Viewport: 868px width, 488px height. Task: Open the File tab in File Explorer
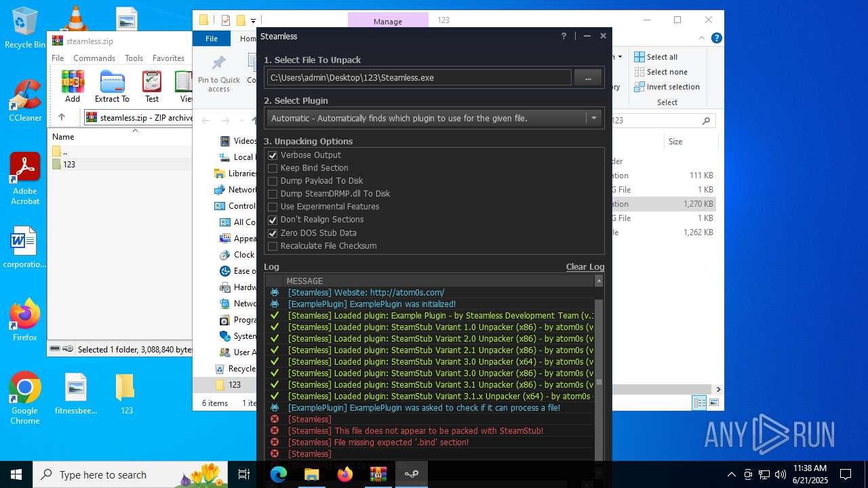tap(212, 39)
